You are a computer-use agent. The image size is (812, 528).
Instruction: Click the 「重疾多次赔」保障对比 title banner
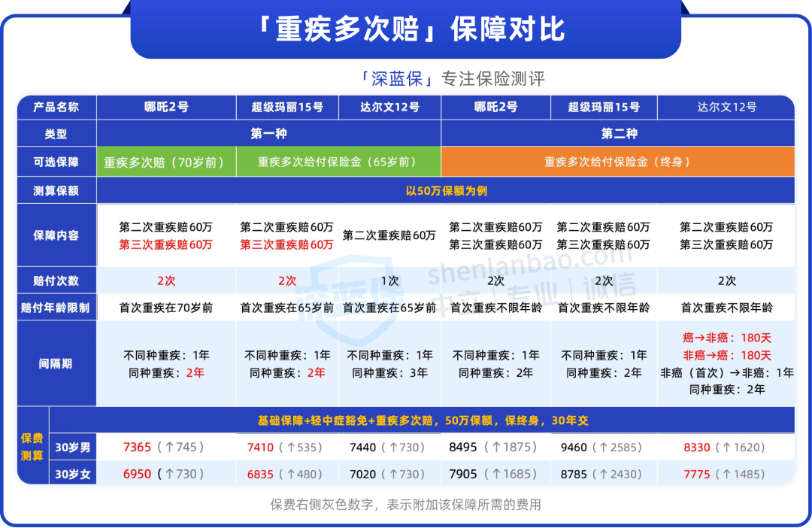406,32
